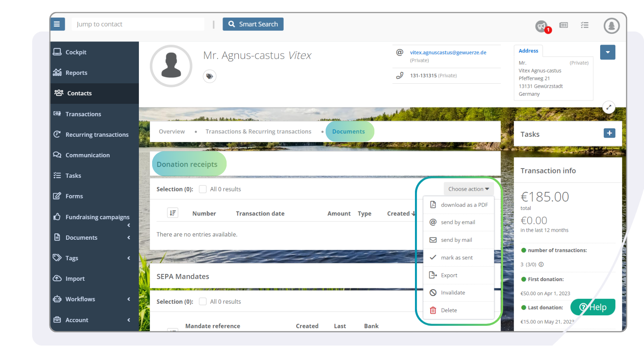The width and height of the screenshot is (644, 362).
Task: Open the news feed icon in the header
Action: coord(563,25)
